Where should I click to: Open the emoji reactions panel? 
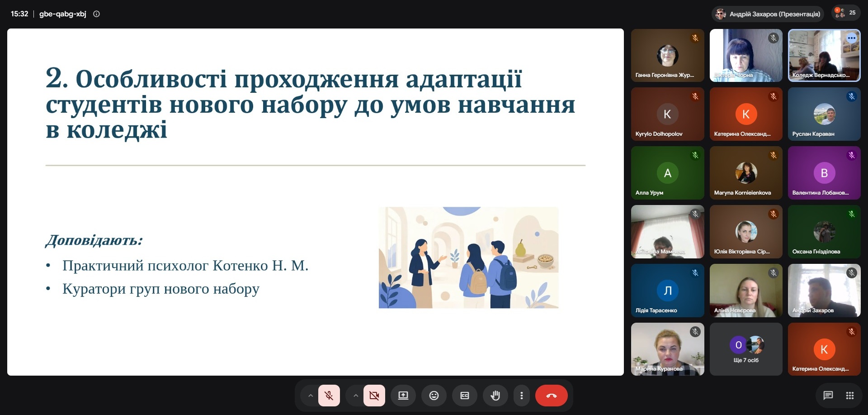tap(434, 396)
